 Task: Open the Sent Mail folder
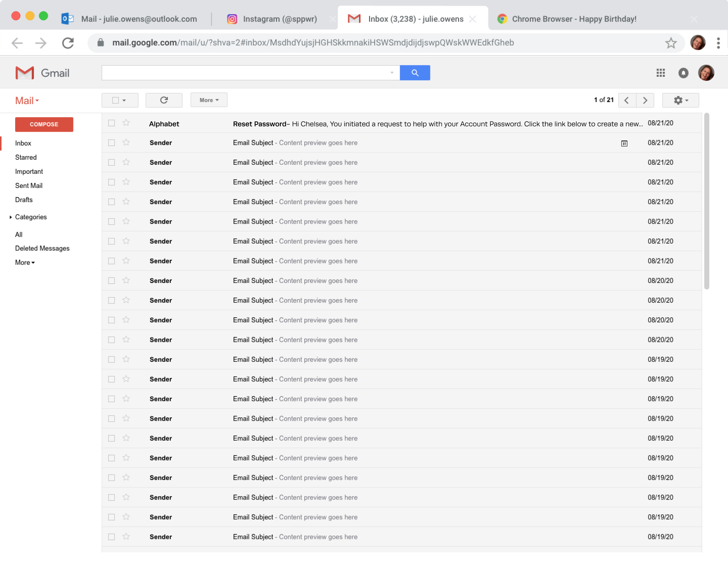29,186
